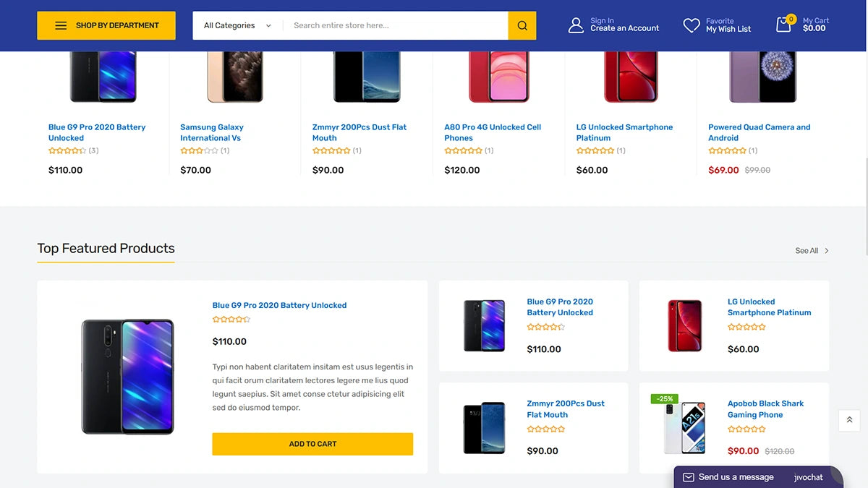Click the Apobob Black Shark Gaming Phone thumbnail
This screenshot has width=868, height=488.
coord(684,427)
